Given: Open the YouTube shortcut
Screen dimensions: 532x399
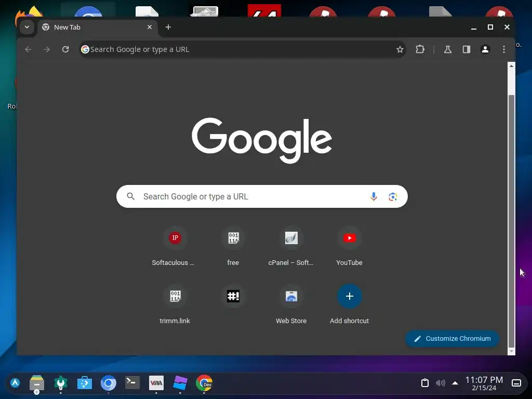Looking at the screenshot, I should (x=350, y=247).
